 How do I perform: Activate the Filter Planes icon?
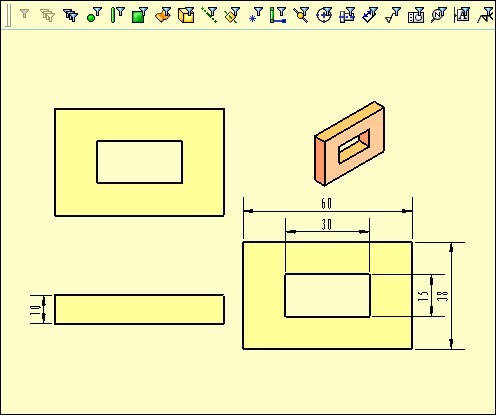click(x=232, y=15)
